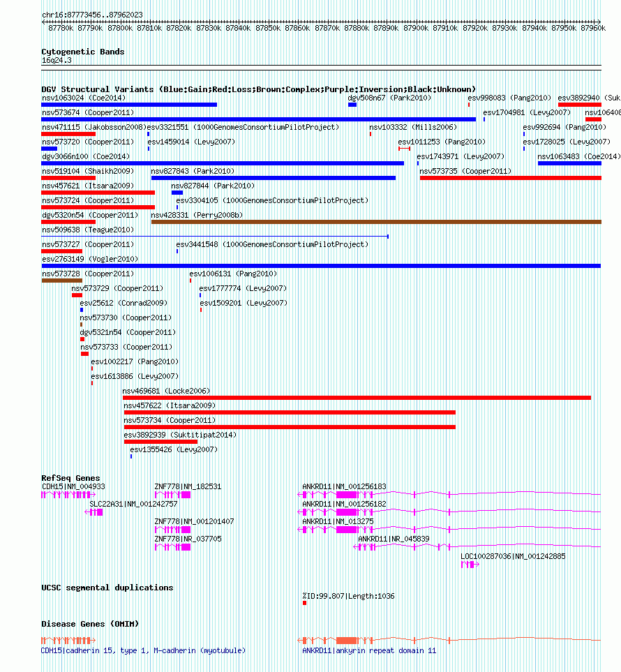Select the dgv508n67 (Park2010) label

(389, 98)
